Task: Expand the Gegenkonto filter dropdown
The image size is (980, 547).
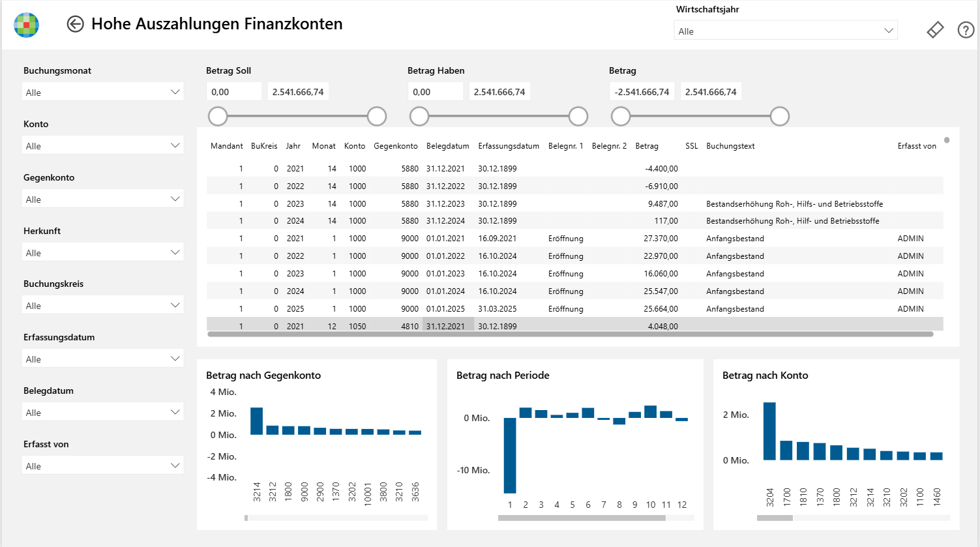Action: pos(103,199)
